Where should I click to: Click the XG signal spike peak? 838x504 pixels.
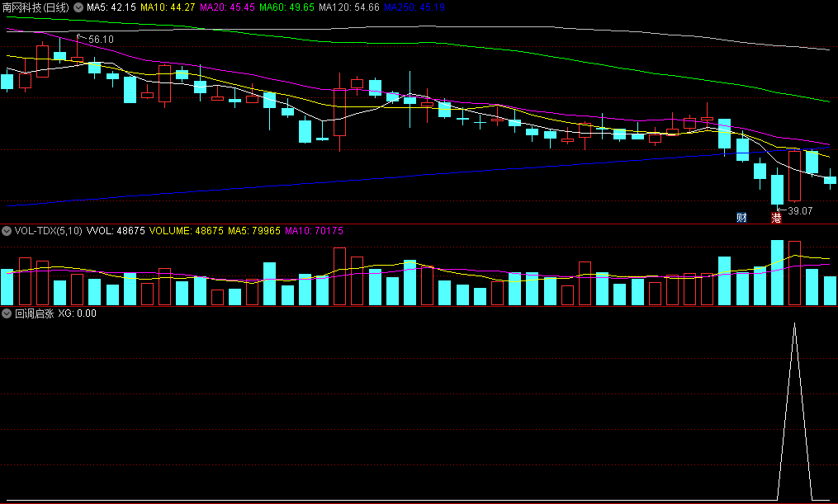[x=795, y=323]
